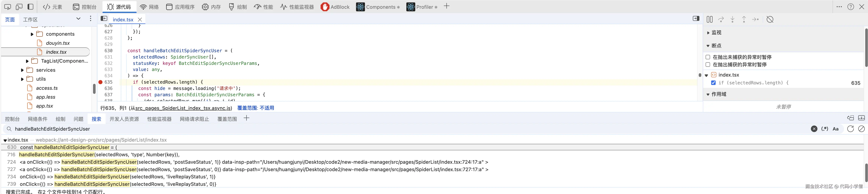
Task: Open app.tsx in the file tree
Action: 45,106
